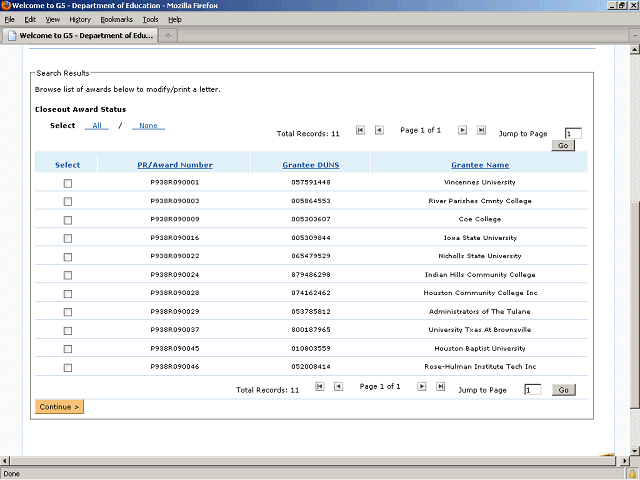Click last page icon below the table
This screenshot has width=640, height=480.
[440, 386]
